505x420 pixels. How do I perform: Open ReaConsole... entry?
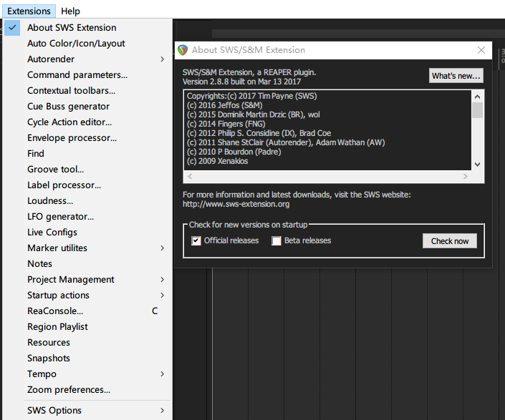[87, 311]
